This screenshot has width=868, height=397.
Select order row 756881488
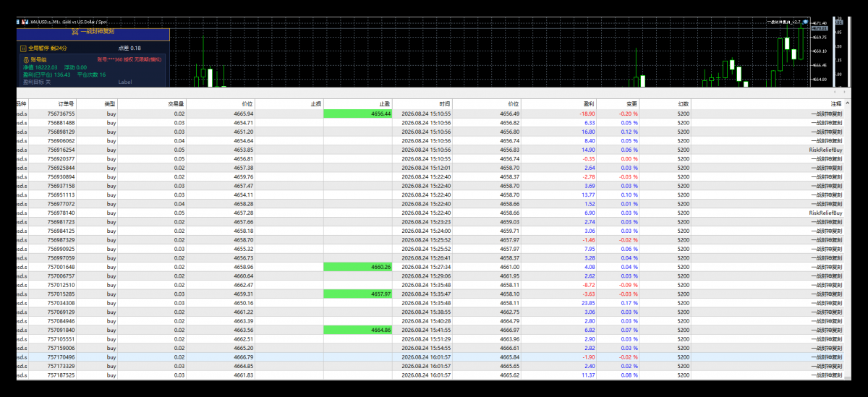coord(431,123)
